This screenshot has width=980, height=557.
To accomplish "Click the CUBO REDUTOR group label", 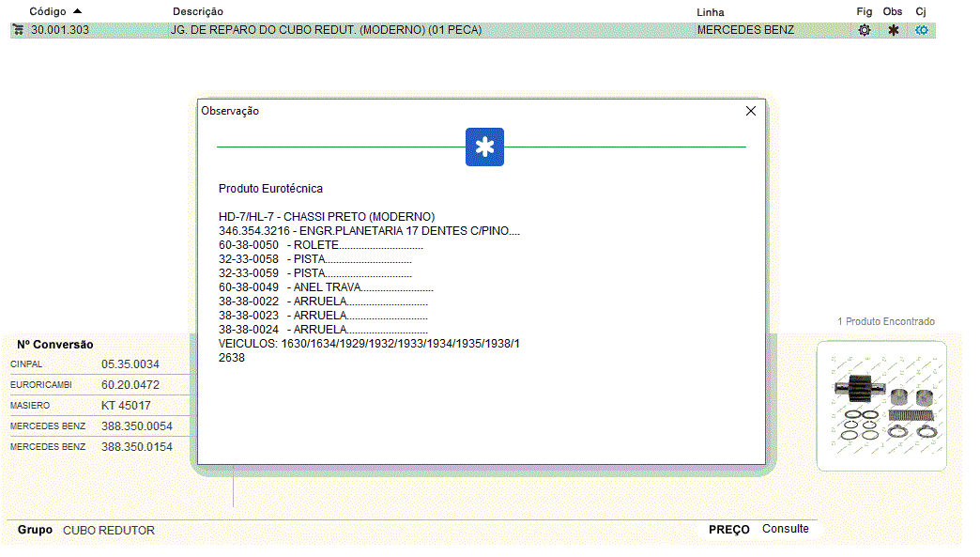I will pos(109,531).
